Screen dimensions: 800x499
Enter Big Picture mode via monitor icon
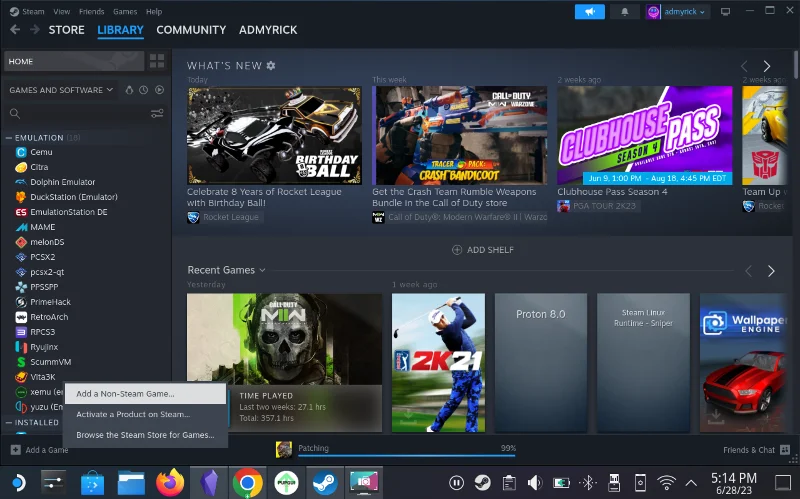(x=725, y=12)
